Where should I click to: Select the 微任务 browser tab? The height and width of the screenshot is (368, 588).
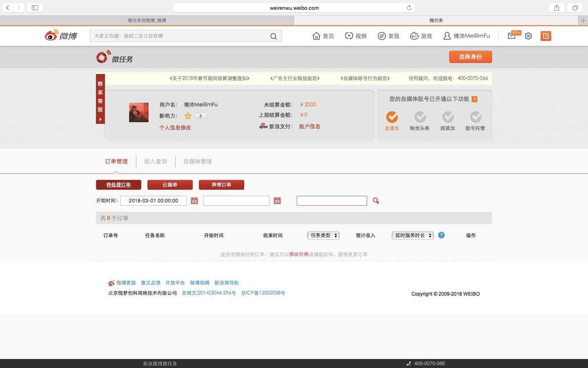(x=436, y=20)
